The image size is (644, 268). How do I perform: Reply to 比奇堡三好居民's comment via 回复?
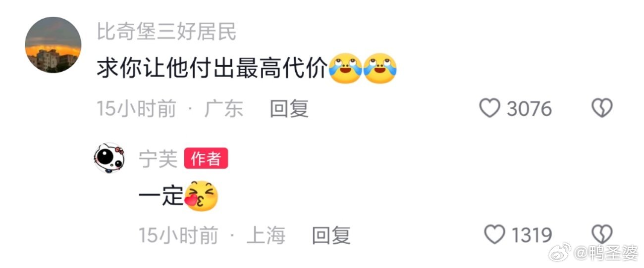click(289, 108)
